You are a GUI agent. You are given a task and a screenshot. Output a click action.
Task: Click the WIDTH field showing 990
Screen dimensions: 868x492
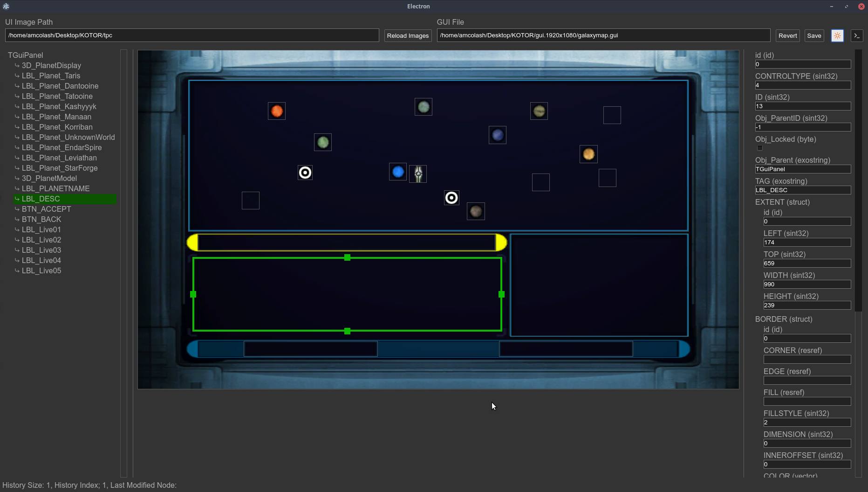pos(807,284)
